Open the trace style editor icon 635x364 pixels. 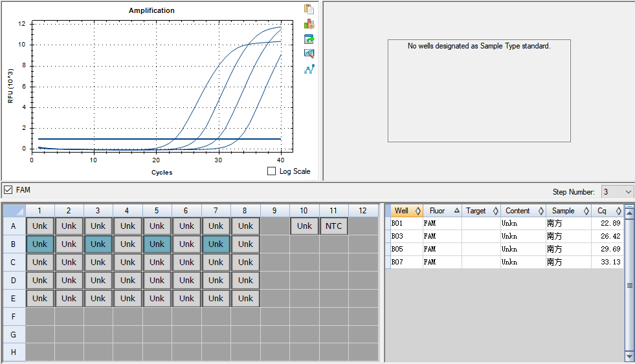pos(309,54)
